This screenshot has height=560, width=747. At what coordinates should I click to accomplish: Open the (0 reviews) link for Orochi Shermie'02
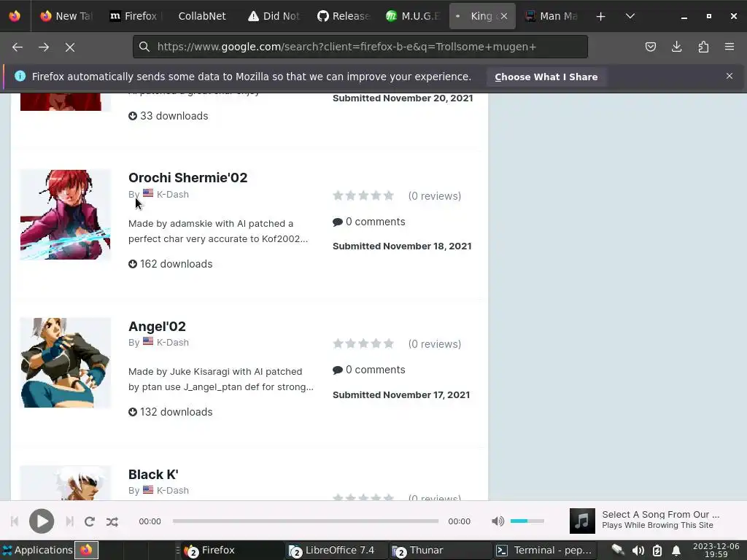[435, 195]
